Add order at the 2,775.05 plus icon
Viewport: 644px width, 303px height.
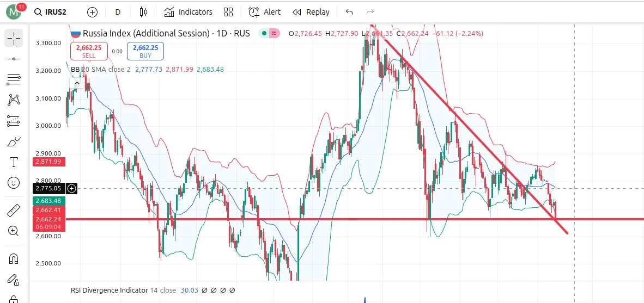tap(72, 189)
